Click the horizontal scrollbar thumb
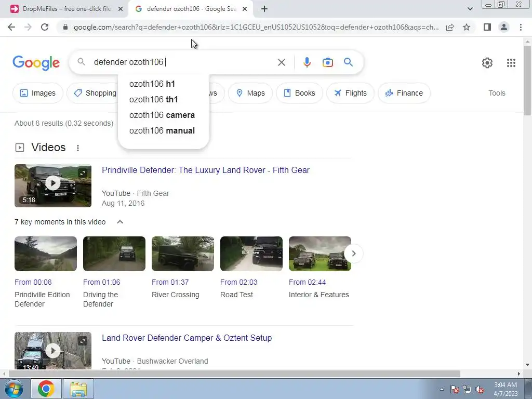This screenshot has height=399, width=532. tap(234, 374)
